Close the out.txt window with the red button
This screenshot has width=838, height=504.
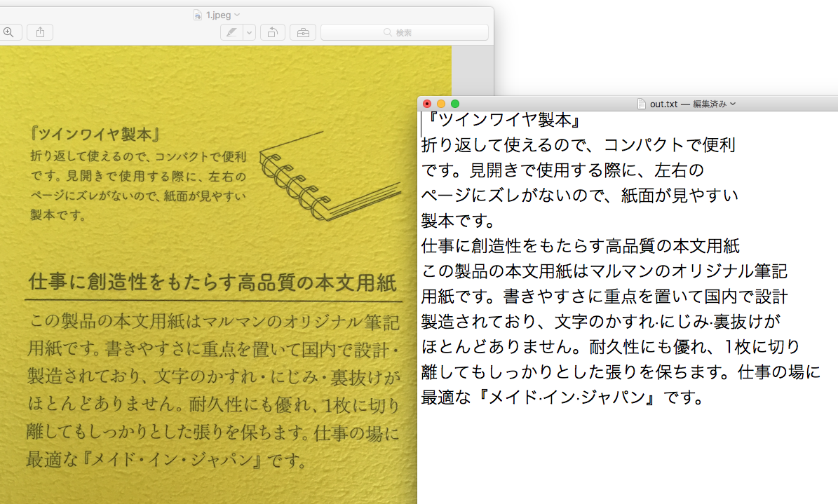[427, 104]
